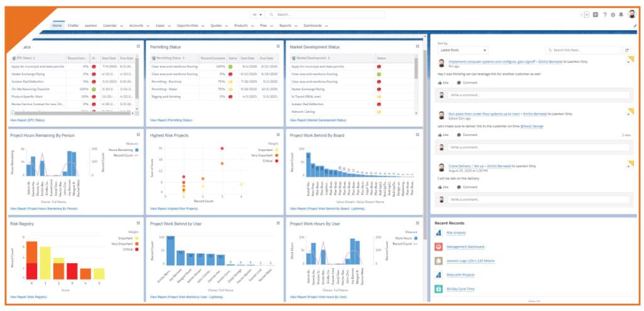Click the pencil edit navigation icon

pyautogui.click(x=635, y=26)
